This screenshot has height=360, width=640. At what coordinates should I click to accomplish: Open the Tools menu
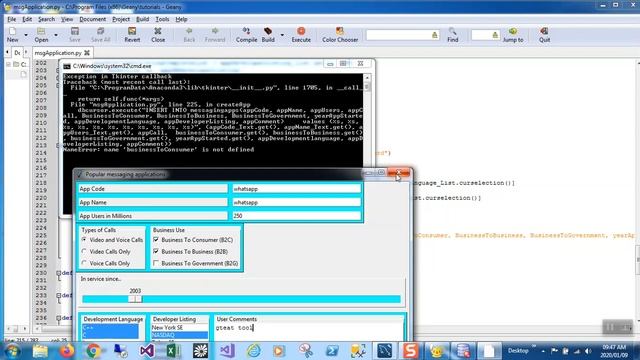coord(162,19)
